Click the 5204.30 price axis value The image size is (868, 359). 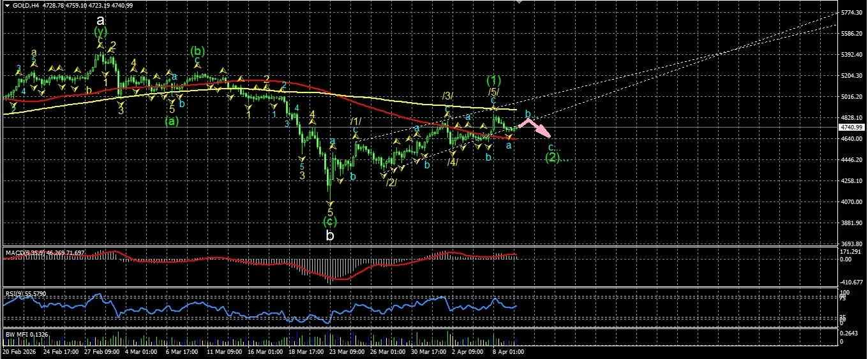click(851, 76)
